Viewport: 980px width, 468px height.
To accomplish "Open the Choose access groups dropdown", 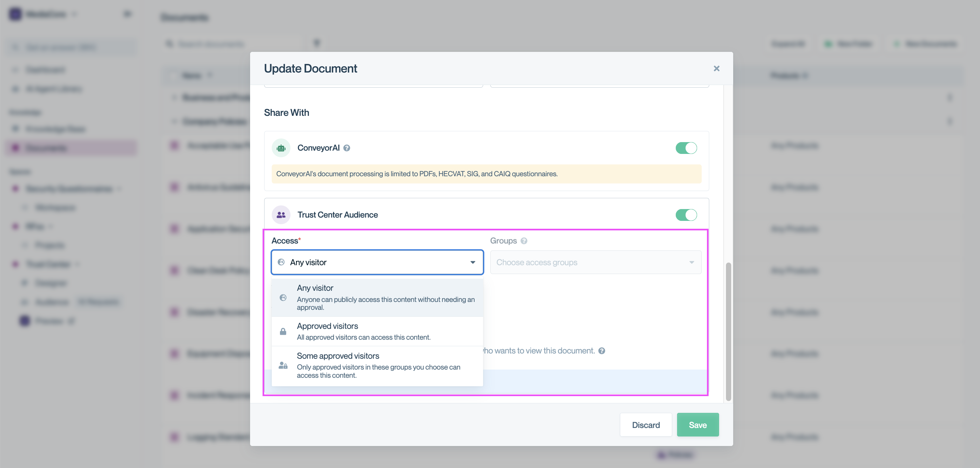I will 595,262.
